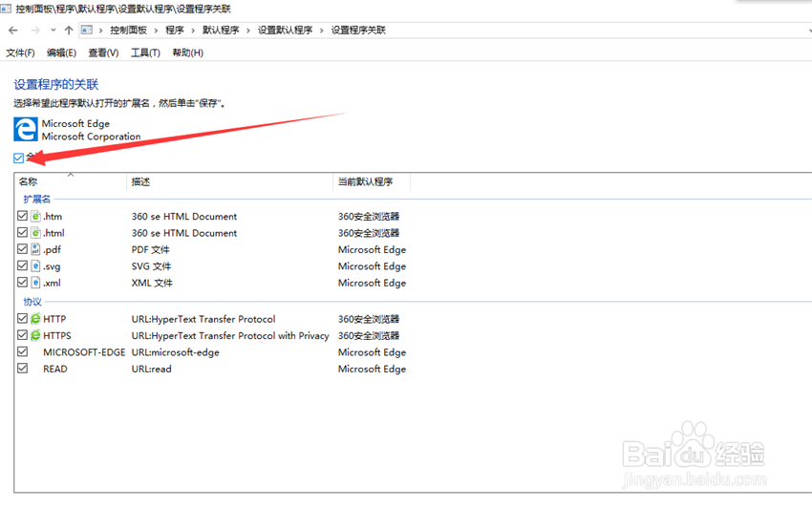
Task: Uncheck the .html extension checkbox
Action: click(x=22, y=232)
